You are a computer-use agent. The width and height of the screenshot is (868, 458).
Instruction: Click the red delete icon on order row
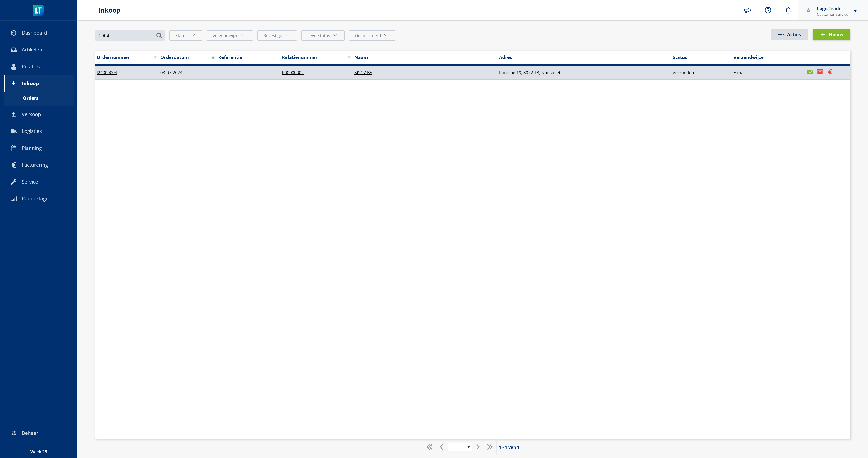(820, 72)
